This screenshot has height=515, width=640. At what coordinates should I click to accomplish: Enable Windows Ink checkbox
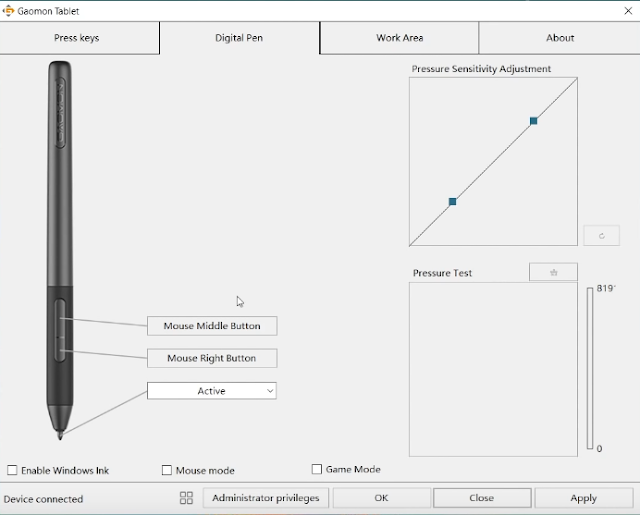tap(12, 470)
